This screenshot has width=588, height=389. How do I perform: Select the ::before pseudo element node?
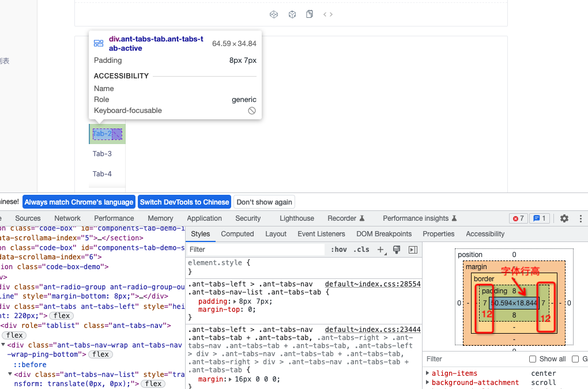[30, 365]
